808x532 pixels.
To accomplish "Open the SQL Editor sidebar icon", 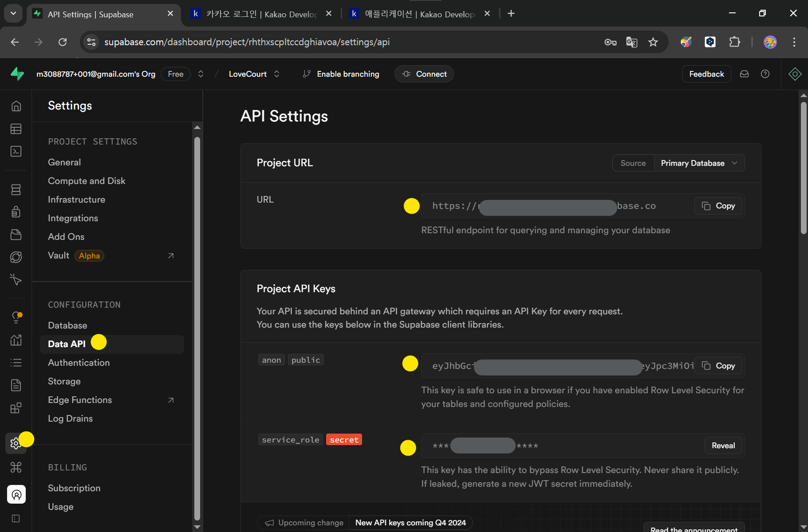I will [16, 151].
